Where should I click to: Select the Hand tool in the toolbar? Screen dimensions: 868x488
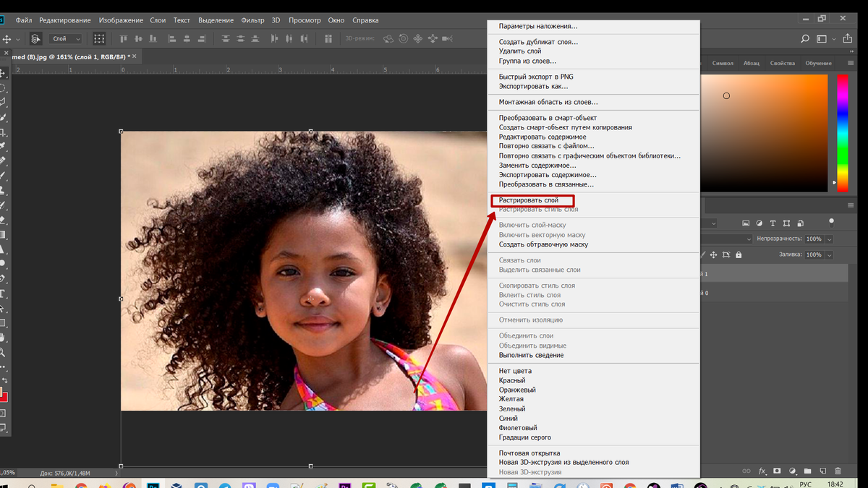click(3, 337)
